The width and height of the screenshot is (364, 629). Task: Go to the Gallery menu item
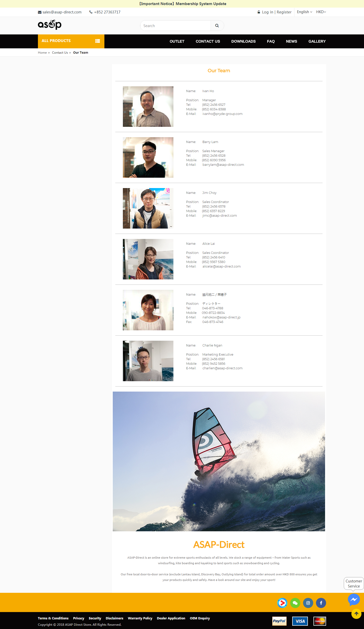pyautogui.click(x=317, y=41)
